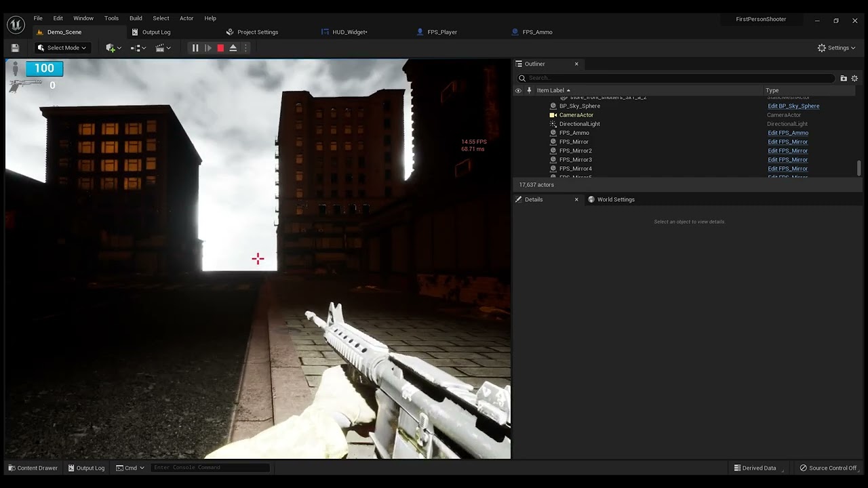This screenshot has height=488, width=868.
Task: Select BP_Sky_Sphere in the Outliner
Action: tap(579, 106)
